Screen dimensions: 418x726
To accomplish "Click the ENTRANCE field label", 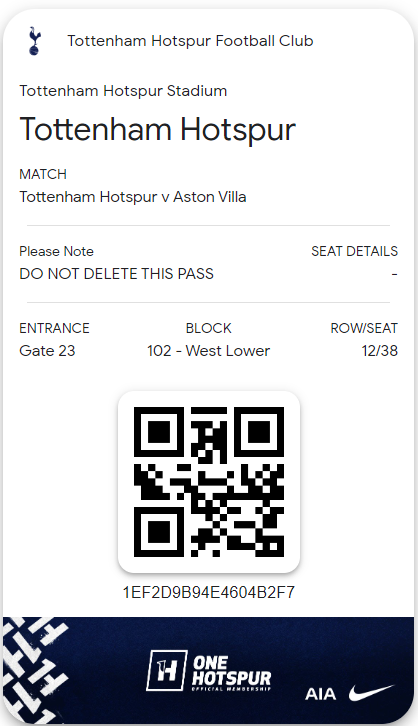I will pyautogui.click(x=54, y=328).
